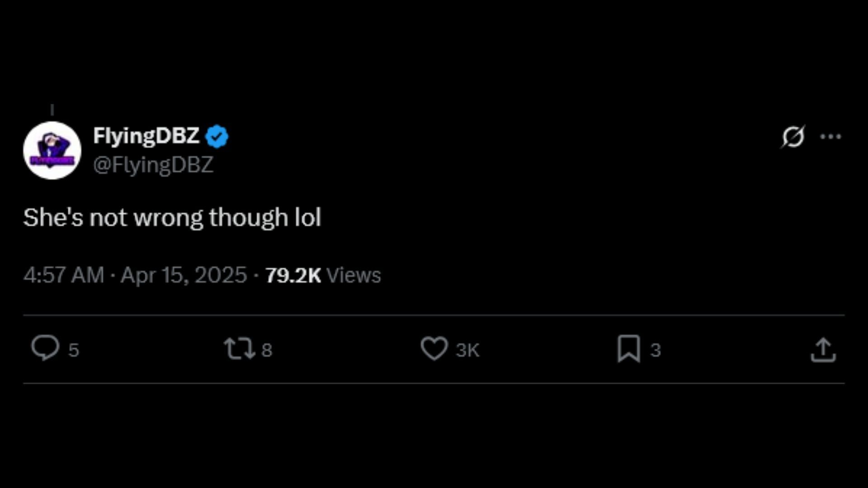Click the reply count of 5

point(74,350)
